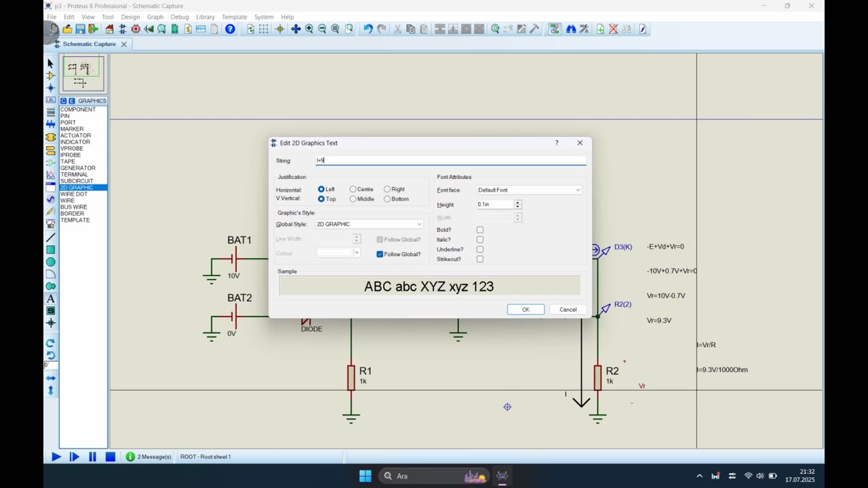Click the Undo arrow in toolbar

click(x=368, y=29)
